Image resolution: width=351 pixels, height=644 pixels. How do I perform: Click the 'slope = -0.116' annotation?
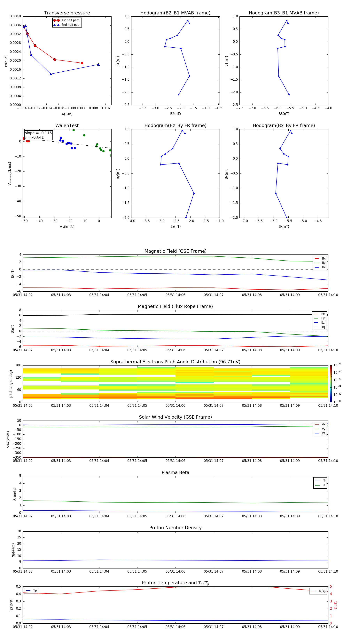point(38,133)
